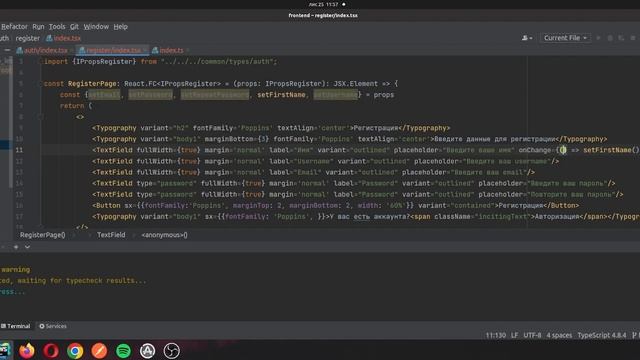Click the register breadcrumb in navigation bar
The image size is (640, 360).
pyautogui.click(x=28, y=38)
